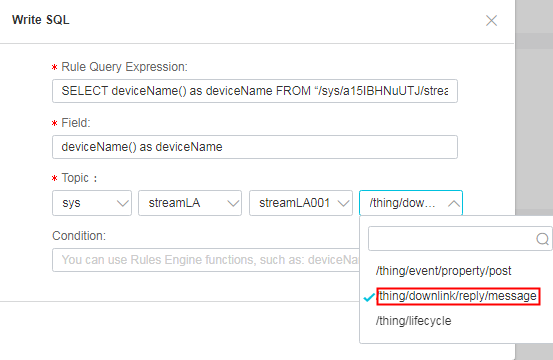
Task: Select /thing/event/property/post option
Action: [443, 271]
